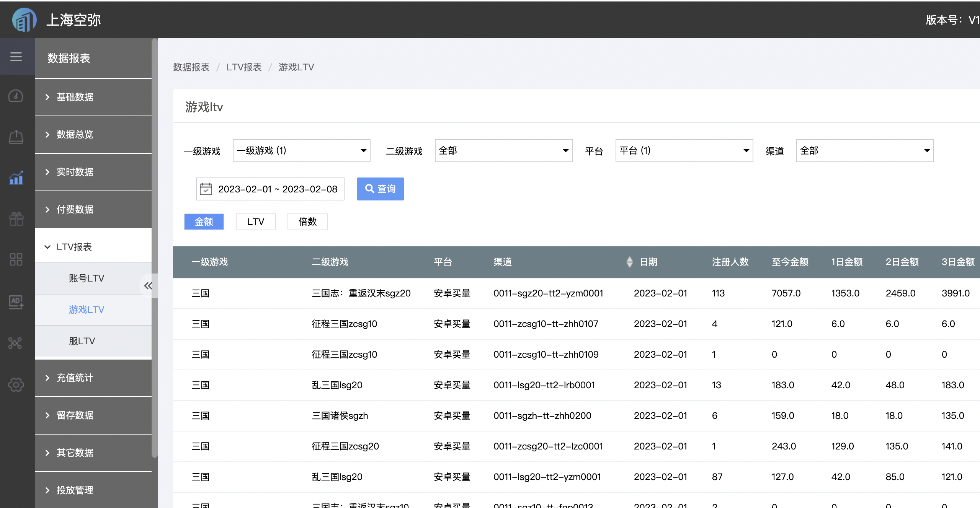Expand 充值统计 menu section
Image resolution: width=980 pixels, height=508 pixels.
point(93,378)
